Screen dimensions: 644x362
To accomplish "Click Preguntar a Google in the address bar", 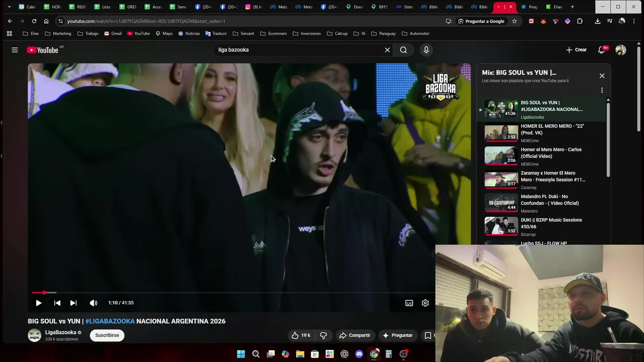I will point(480,21).
